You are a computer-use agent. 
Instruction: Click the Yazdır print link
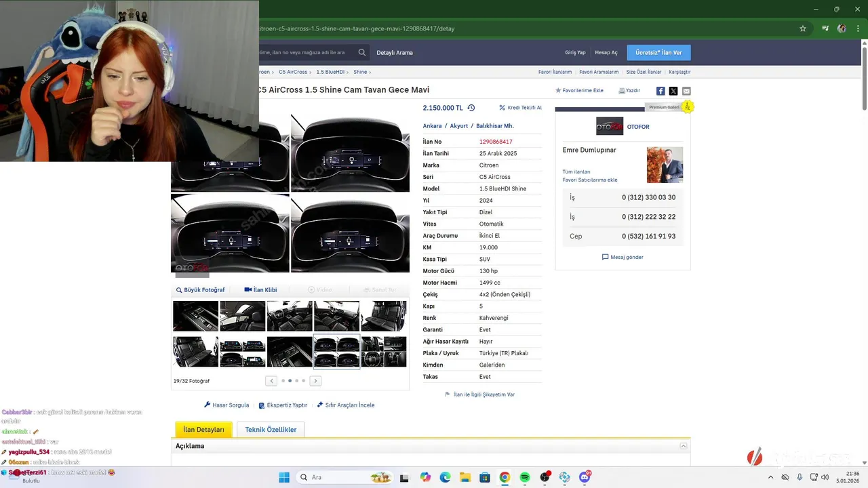tap(629, 90)
